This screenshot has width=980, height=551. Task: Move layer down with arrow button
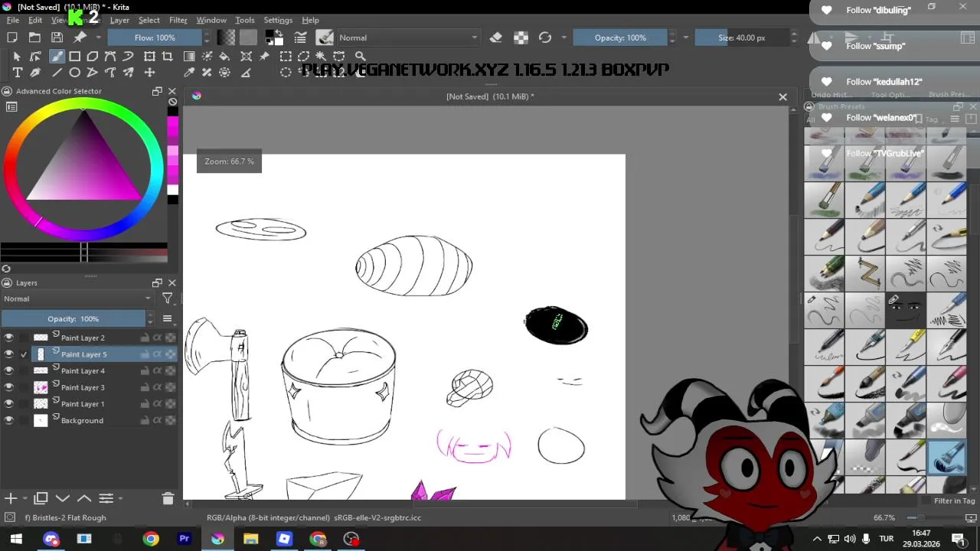click(63, 499)
